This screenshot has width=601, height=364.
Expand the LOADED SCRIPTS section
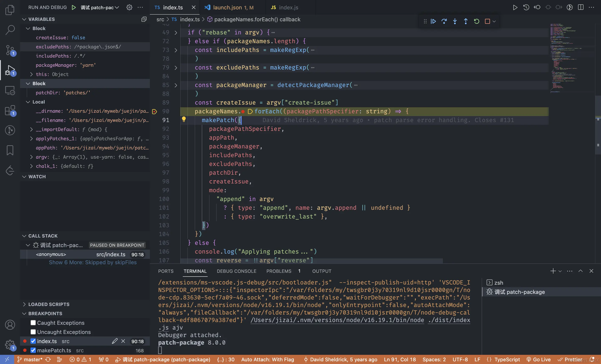[24, 304]
